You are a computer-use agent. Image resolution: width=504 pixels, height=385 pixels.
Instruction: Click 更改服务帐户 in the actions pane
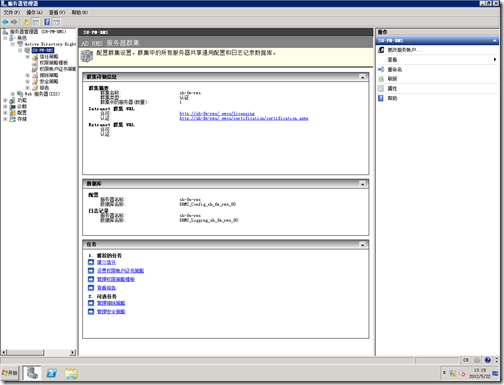pyautogui.click(x=405, y=50)
